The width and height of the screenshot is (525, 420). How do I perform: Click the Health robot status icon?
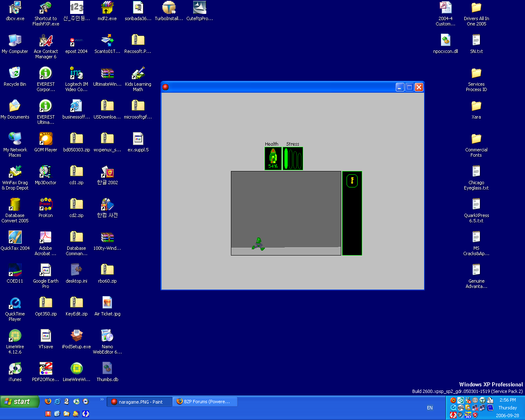tap(273, 158)
